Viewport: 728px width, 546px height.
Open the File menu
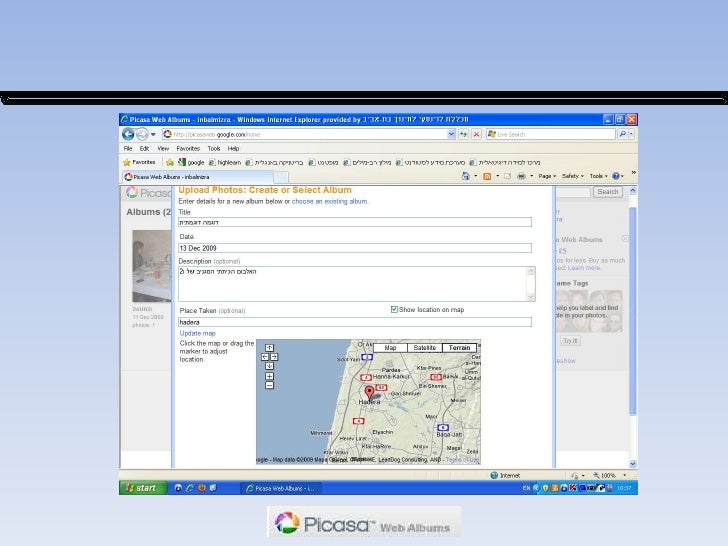pyautogui.click(x=128, y=149)
